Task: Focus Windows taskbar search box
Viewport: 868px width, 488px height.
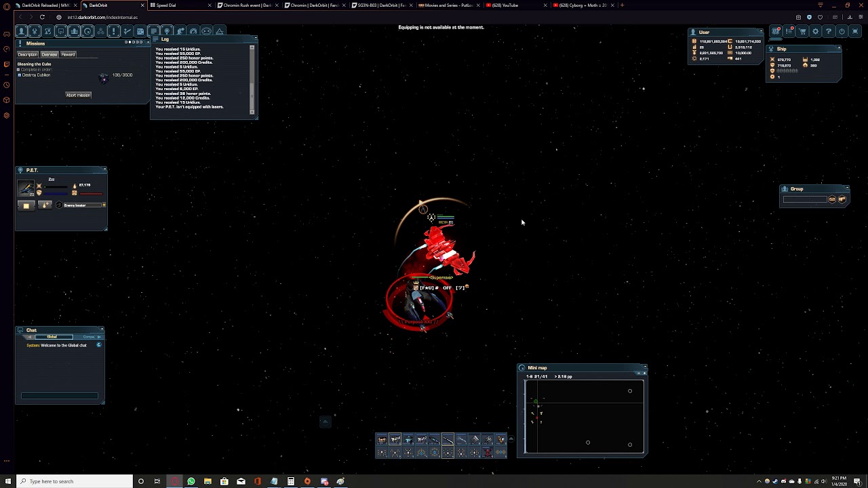Action: click(75, 481)
